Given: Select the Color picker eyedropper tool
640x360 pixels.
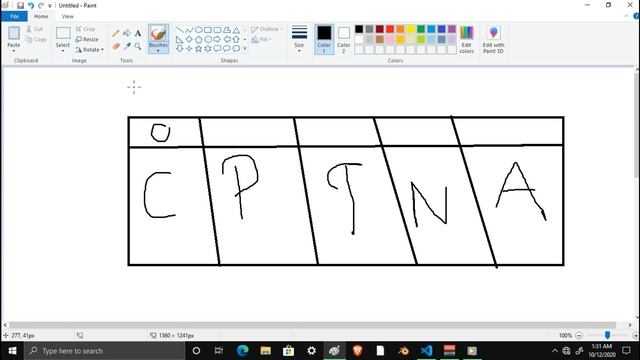Looking at the screenshot, I should coord(127,47).
